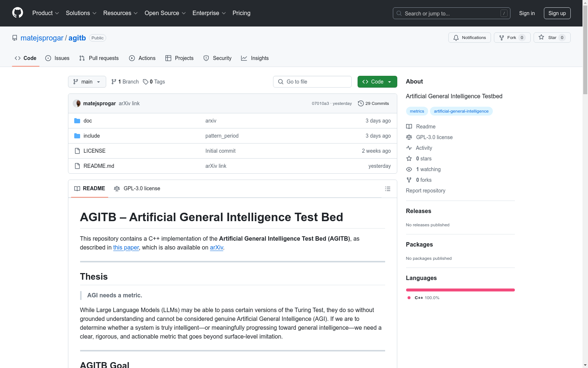Click the notifications bell icon
The height and width of the screenshot is (368, 588).
point(456,38)
